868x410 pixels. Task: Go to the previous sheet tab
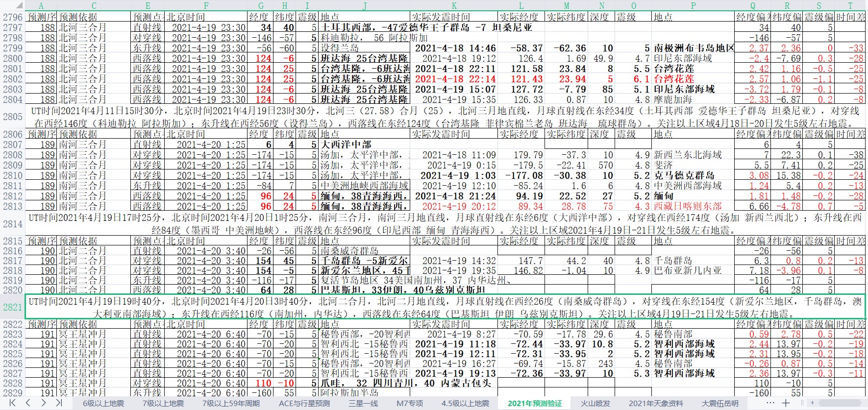(28, 403)
